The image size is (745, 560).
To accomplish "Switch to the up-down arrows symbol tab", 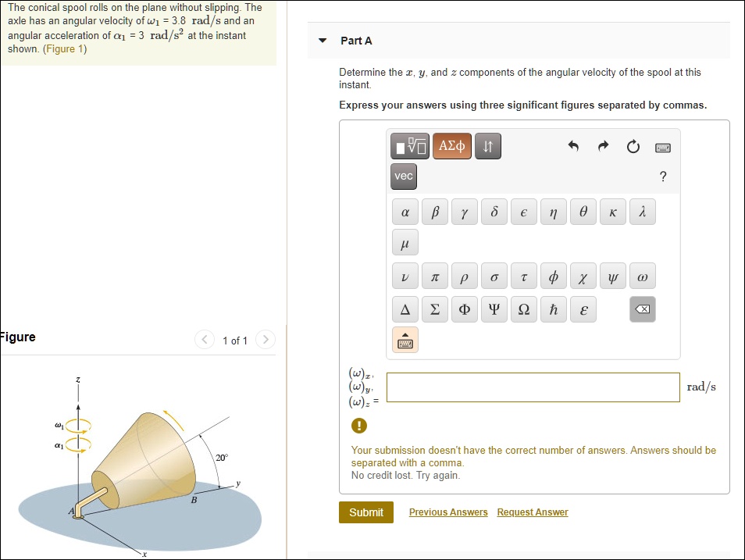I will click(487, 145).
